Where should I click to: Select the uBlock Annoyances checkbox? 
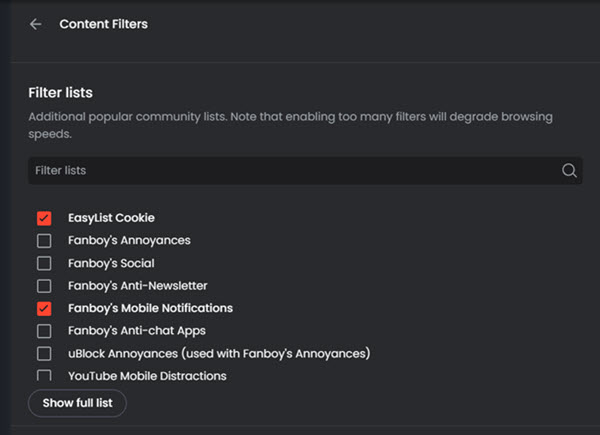click(44, 354)
